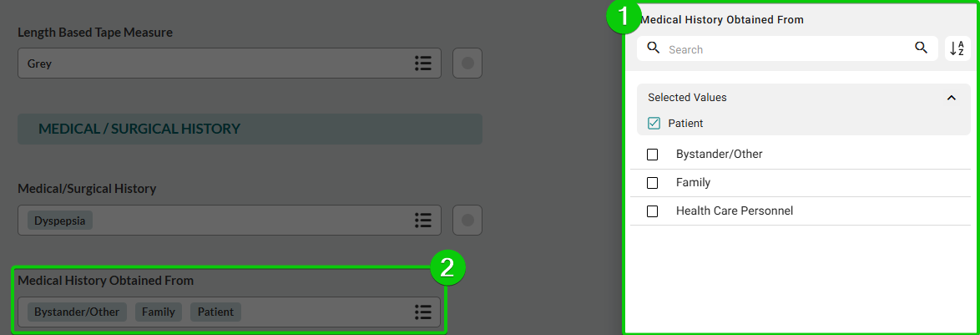Click the magnifier icon at right of search box

pos(921,48)
